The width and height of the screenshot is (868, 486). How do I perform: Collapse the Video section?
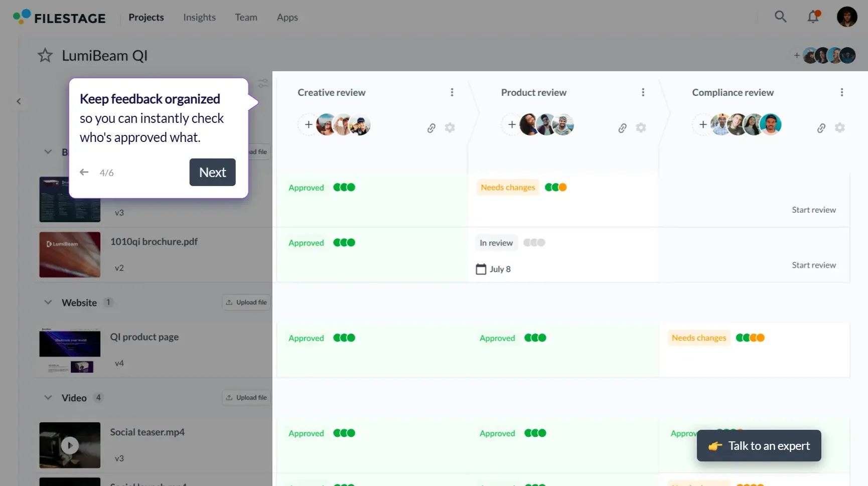48,398
